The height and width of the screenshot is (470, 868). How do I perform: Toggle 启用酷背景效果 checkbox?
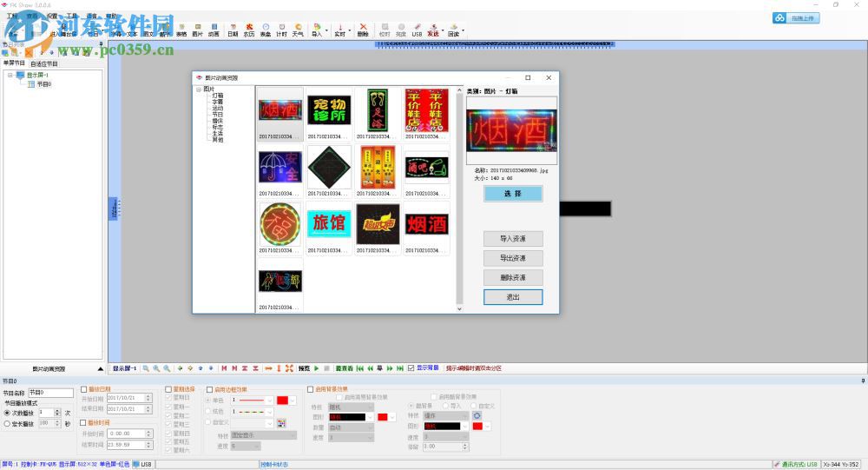(434, 397)
